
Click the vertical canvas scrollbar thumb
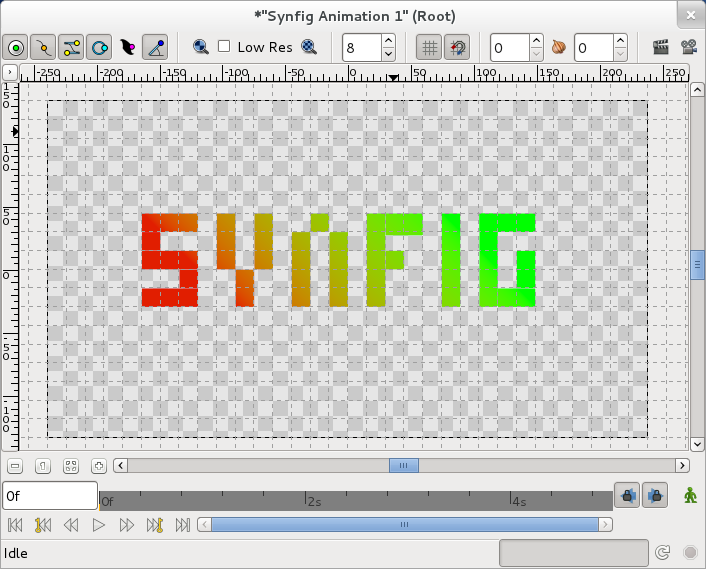(x=697, y=265)
